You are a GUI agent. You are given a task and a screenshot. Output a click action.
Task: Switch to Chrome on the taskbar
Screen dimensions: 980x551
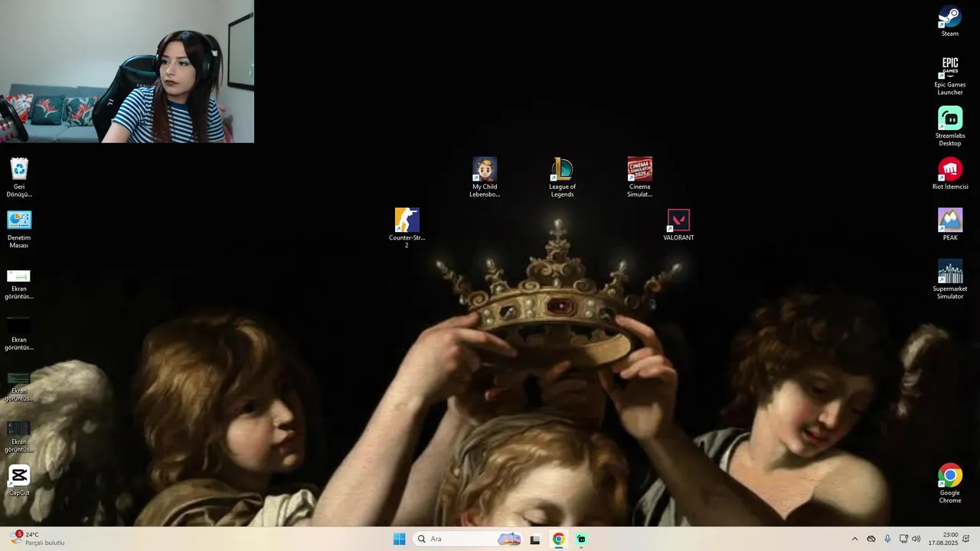click(558, 539)
